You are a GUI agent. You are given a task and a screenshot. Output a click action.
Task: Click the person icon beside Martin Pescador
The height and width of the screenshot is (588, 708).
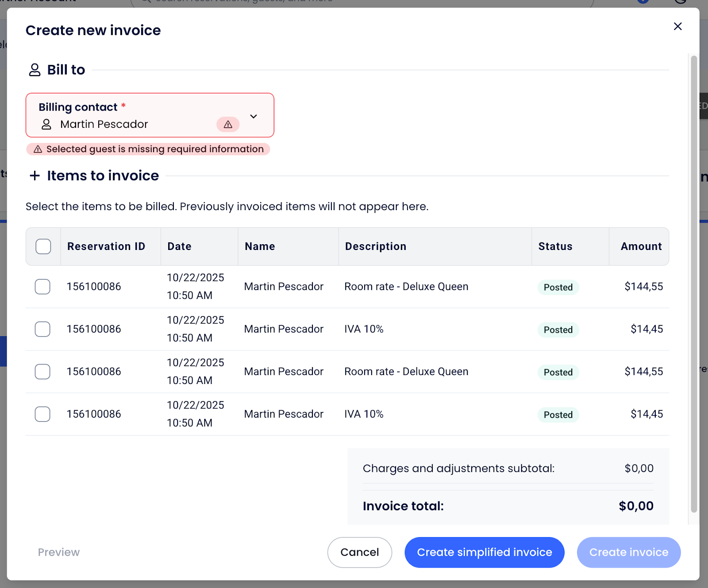click(46, 124)
